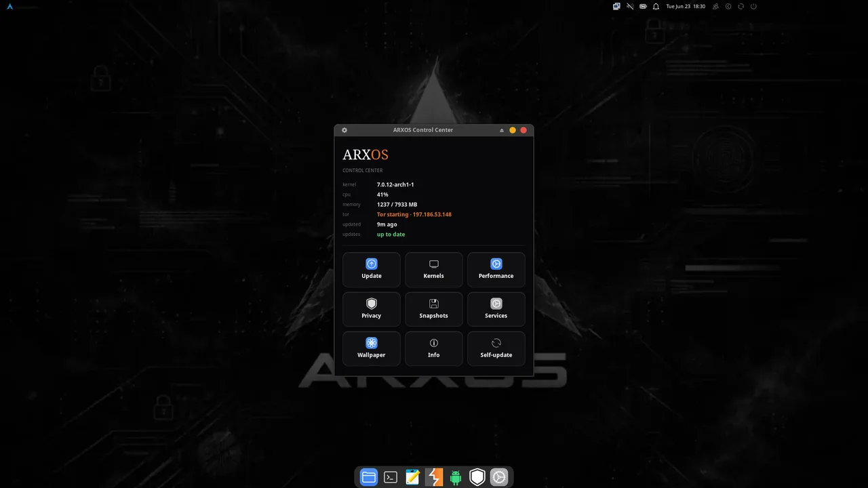Click the ARXOS logo in top-left panel

click(x=10, y=6)
